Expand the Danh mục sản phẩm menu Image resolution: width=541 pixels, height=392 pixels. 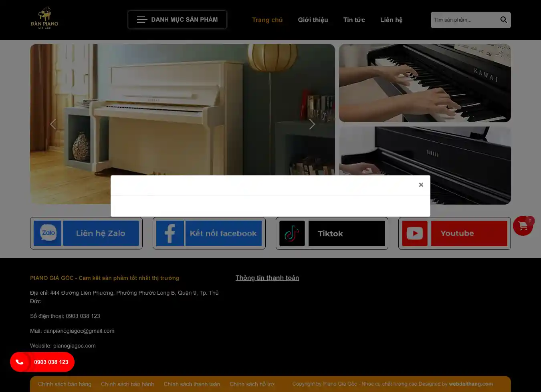click(177, 20)
